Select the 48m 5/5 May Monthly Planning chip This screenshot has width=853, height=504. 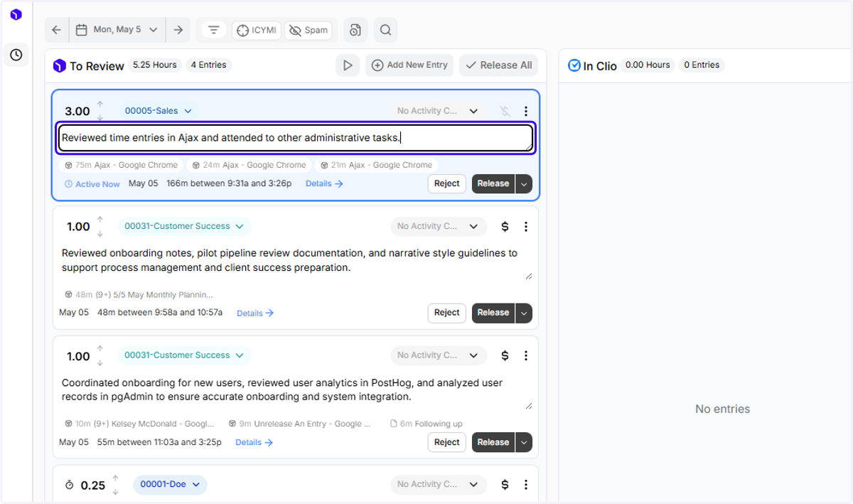(139, 294)
